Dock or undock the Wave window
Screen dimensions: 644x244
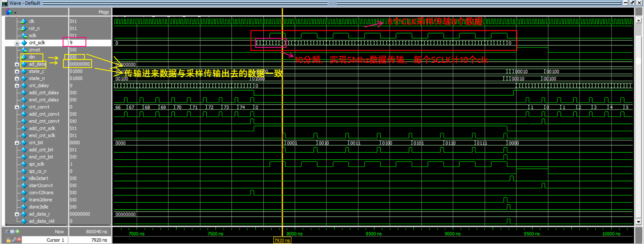point(632,3)
